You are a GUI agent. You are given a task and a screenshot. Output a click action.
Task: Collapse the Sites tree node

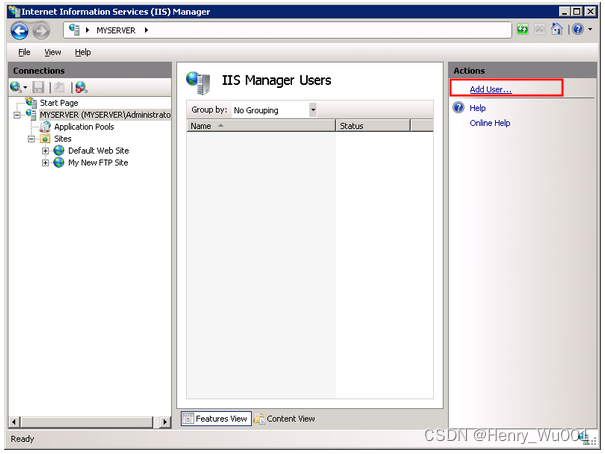[x=31, y=139]
